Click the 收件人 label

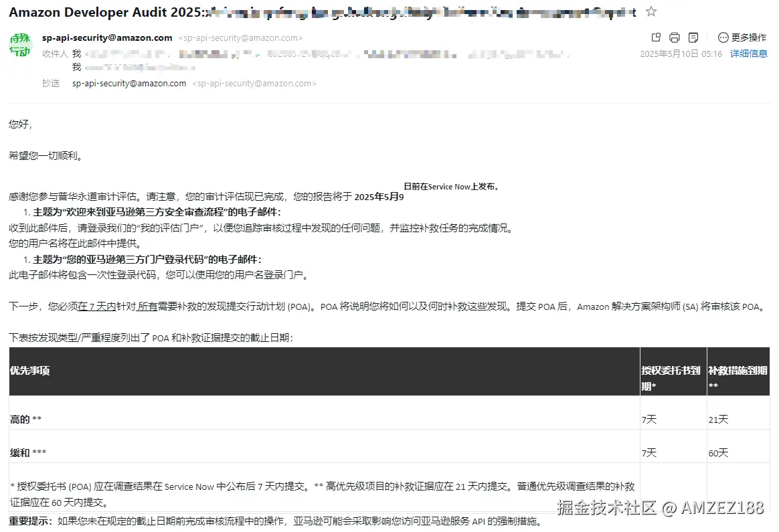[x=55, y=54]
